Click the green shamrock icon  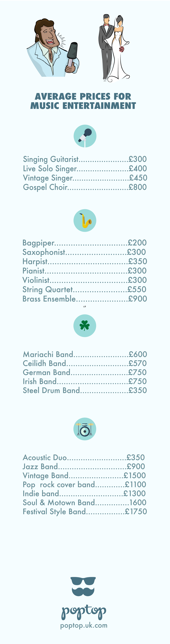point(85,326)
